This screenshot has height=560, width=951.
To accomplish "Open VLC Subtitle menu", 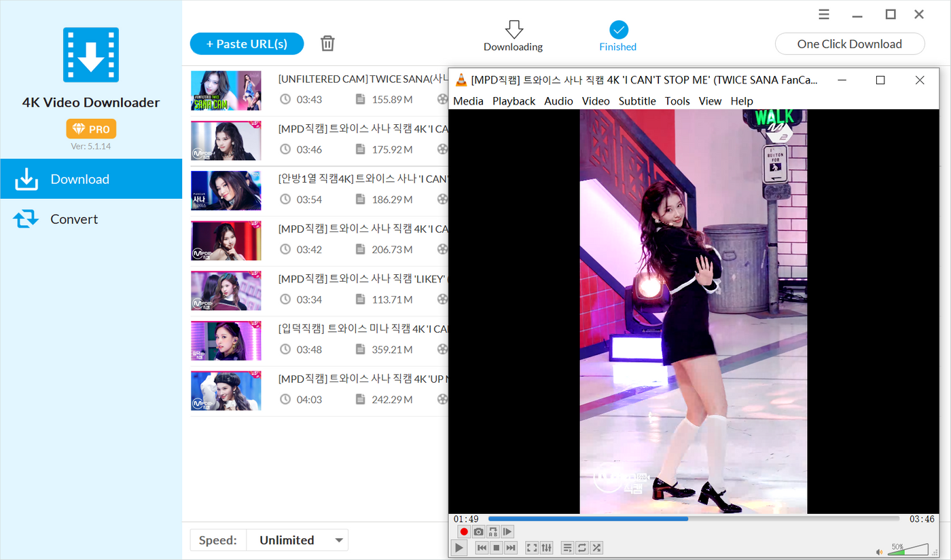I will pyautogui.click(x=637, y=101).
